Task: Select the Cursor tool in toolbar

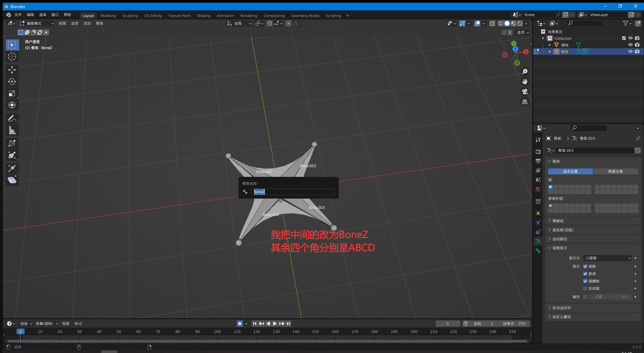Action: tap(12, 56)
